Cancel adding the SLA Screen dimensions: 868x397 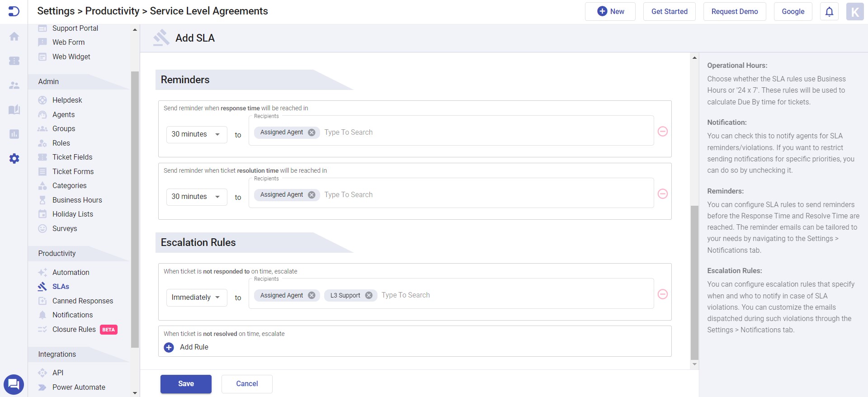(247, 384)
